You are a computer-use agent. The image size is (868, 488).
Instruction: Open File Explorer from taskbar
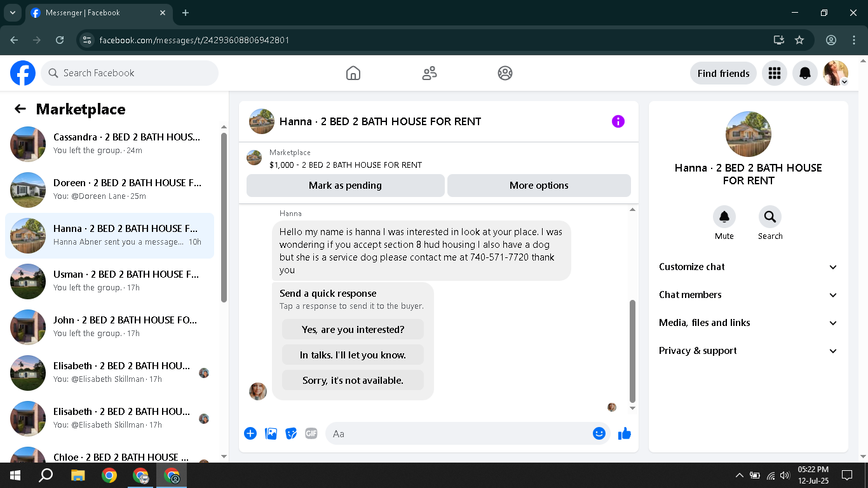[x=78, y=475]
